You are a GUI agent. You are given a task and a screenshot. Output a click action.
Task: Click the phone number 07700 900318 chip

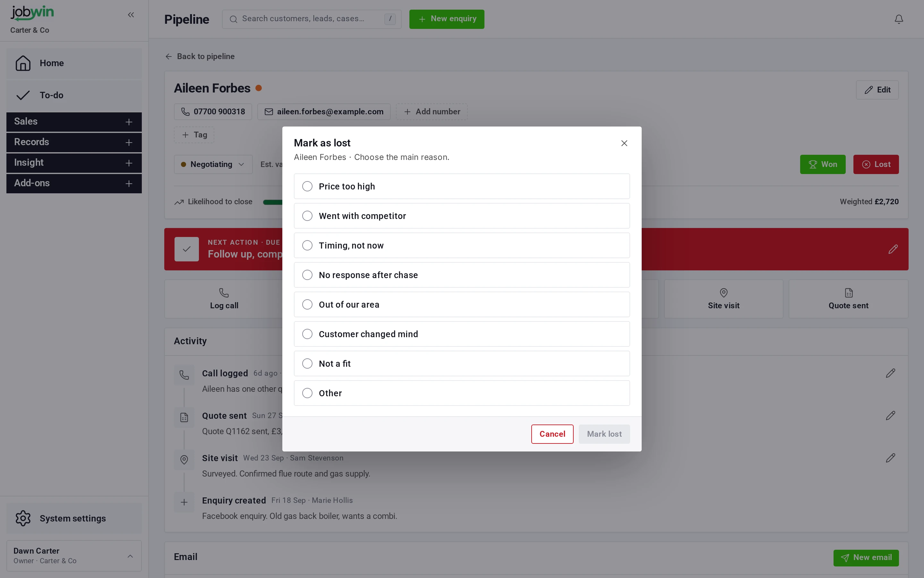click(213, 112)
